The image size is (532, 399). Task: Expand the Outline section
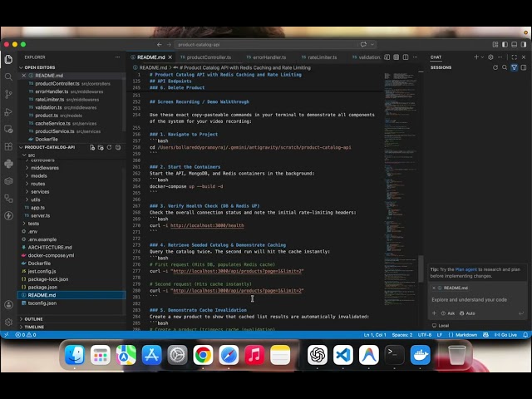[72, 319]
